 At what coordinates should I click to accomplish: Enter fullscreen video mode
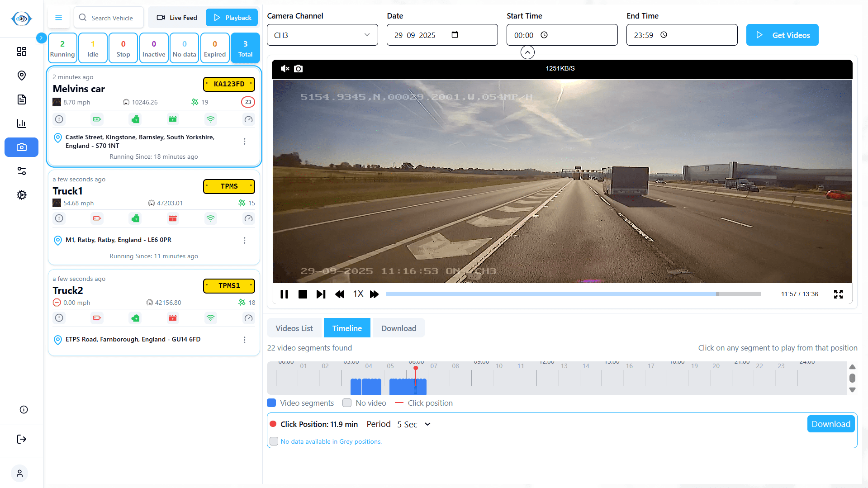coord(838,294)
